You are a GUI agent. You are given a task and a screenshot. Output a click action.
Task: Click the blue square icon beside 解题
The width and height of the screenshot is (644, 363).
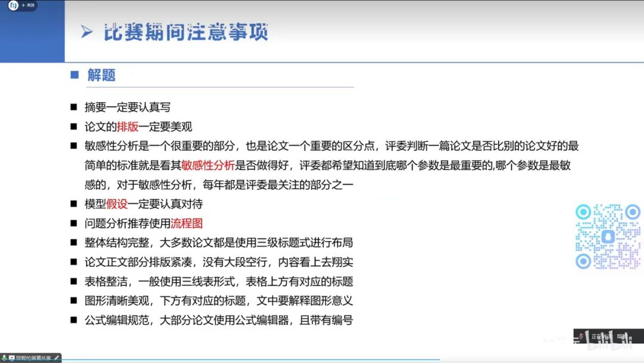pyautogui.click(x=74, y=75)
